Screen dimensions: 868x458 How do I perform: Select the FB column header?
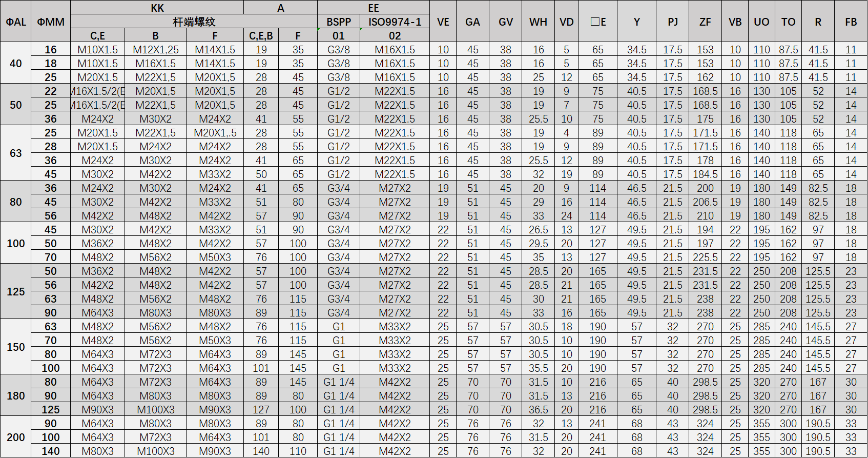[x=851, y=22]
